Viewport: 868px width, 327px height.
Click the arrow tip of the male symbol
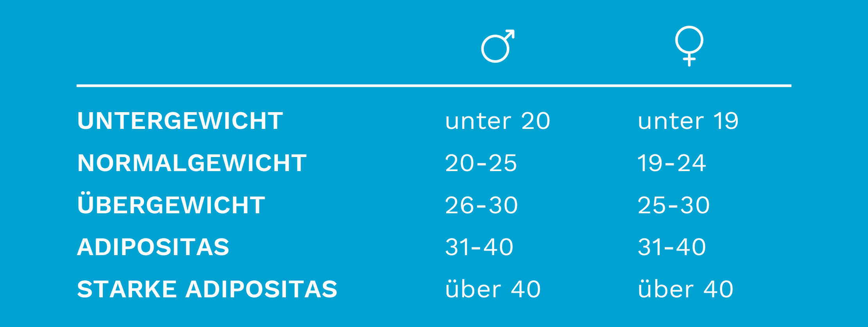(511, 33)
